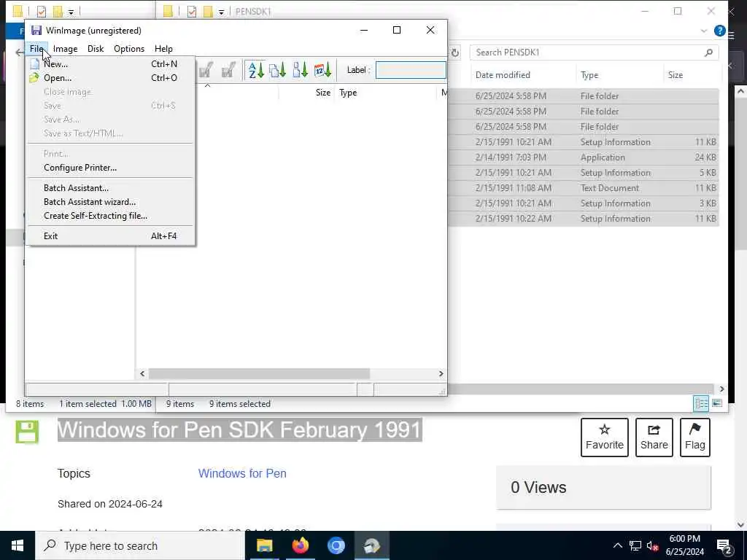Click the green floppy disk icon on webpage
Image resolution: width=747 pixels, height=560 pixels.
pyautogui.click(x=27, y=432)
